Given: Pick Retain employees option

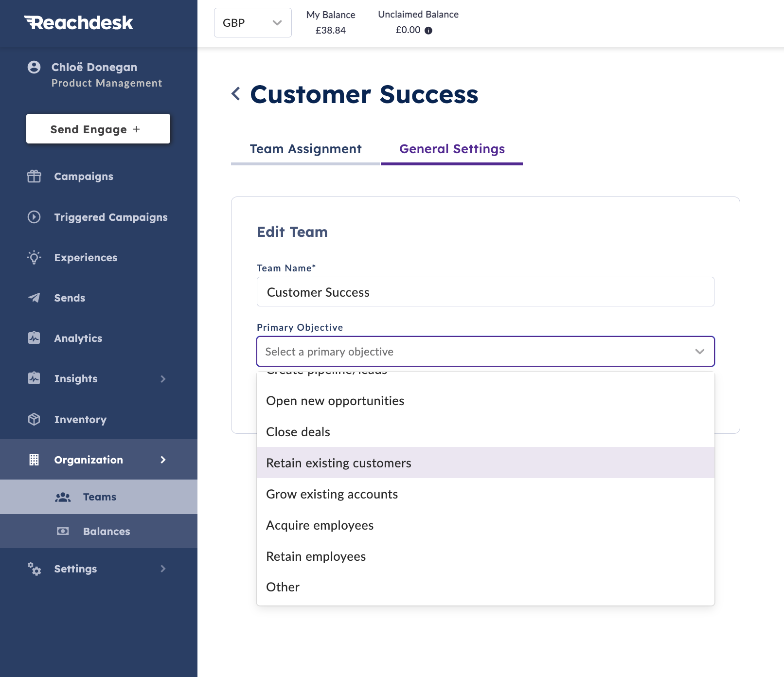Looking at the screenshot, I should coord(485,556).
